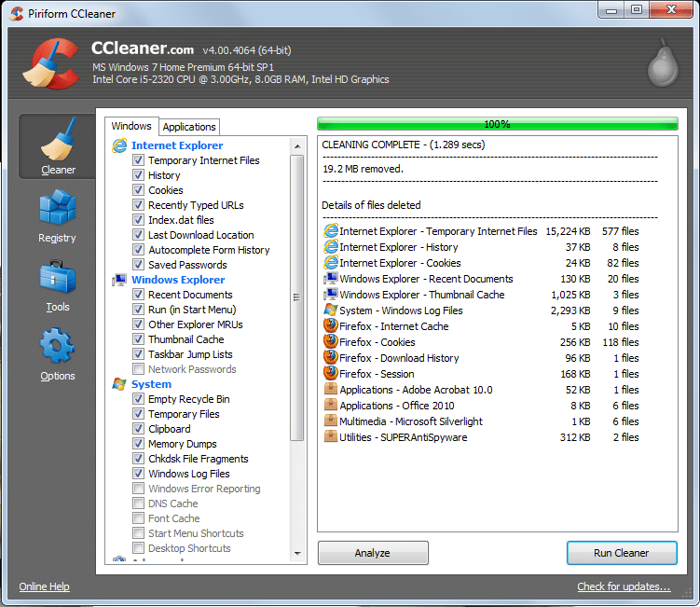The image size is (700, 607).
Task: Click the 100% green progress bar
Action: pyautogui.click(x=498, y=124)
